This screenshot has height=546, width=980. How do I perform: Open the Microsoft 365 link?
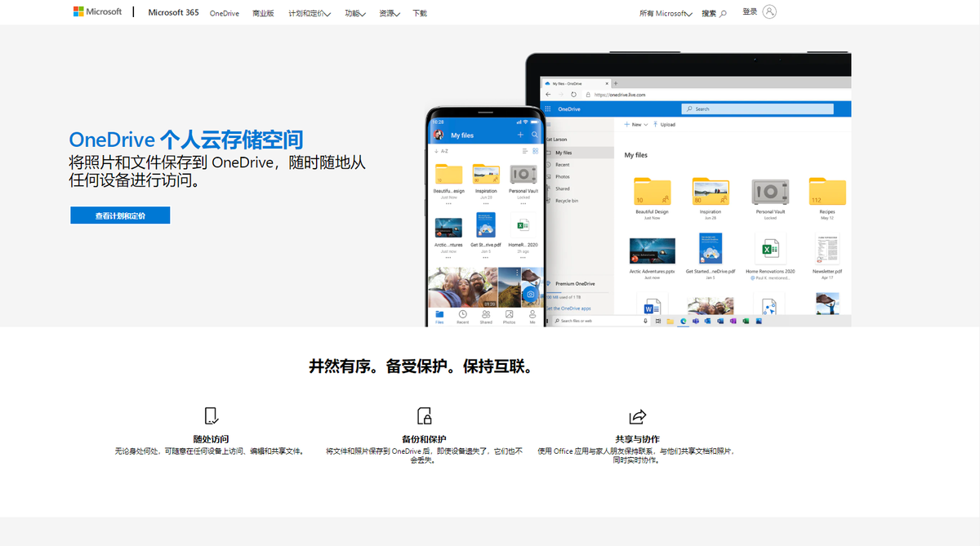[x=173, y=13]
